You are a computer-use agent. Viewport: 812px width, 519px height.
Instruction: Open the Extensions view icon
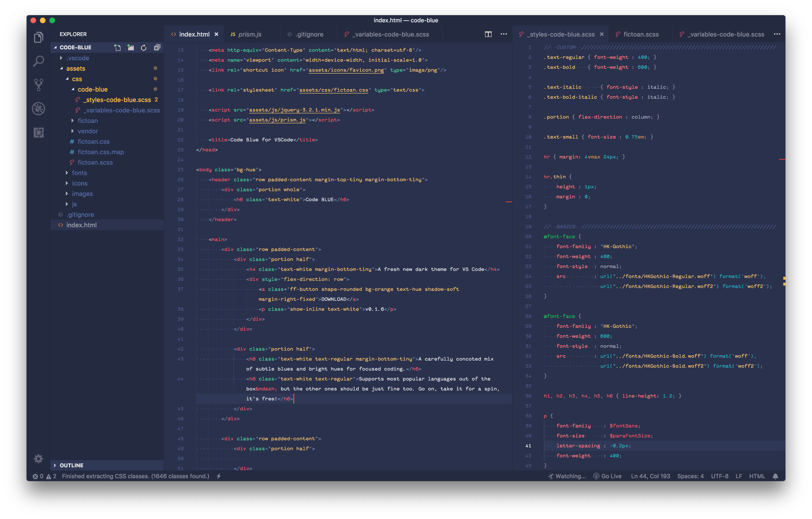click(38, 132)
